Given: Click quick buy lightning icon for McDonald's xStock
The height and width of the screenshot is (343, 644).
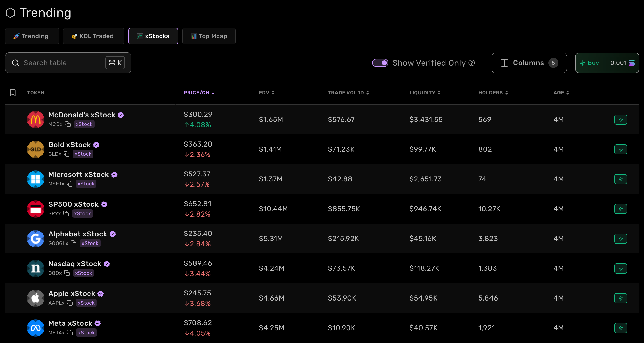Looking at the screenshot, I should (x=621, y=120).
